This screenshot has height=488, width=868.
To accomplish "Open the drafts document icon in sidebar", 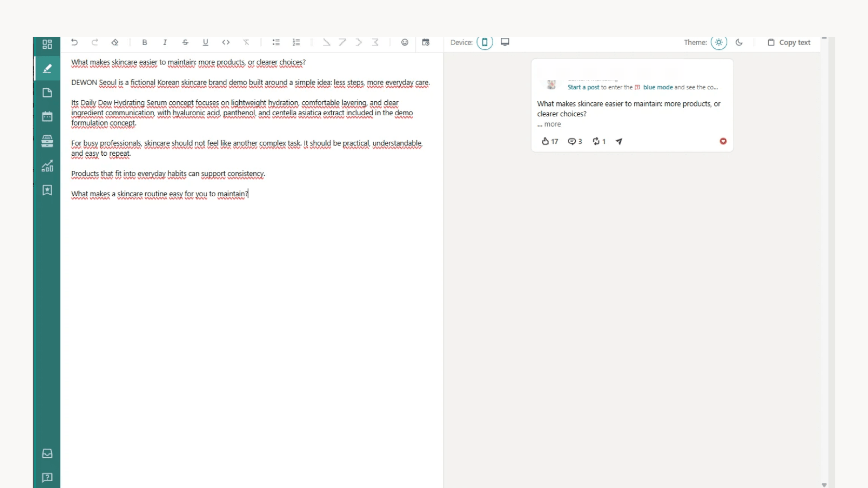I will click(x=47, y=93).
